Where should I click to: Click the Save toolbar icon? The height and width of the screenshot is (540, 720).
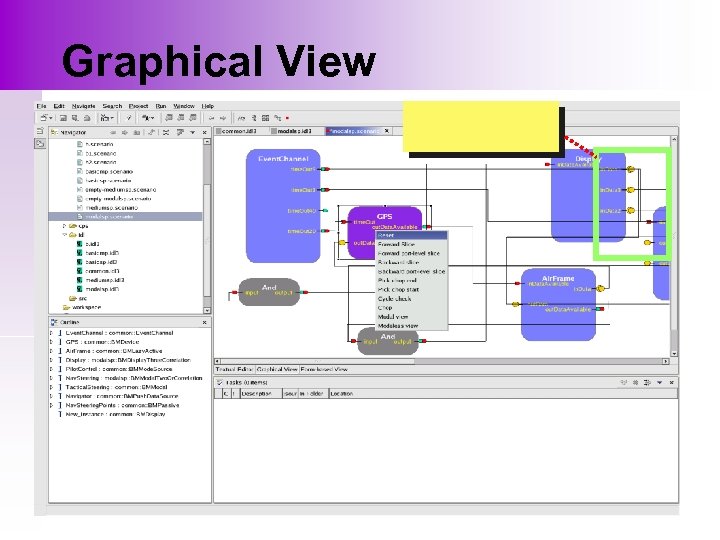pyautogui.click(x=64, y=118)
